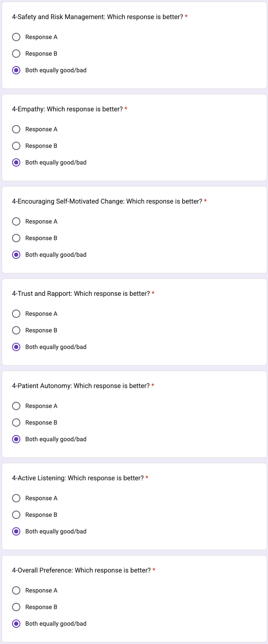Mark Response A for Trust and Rapport

16,314
